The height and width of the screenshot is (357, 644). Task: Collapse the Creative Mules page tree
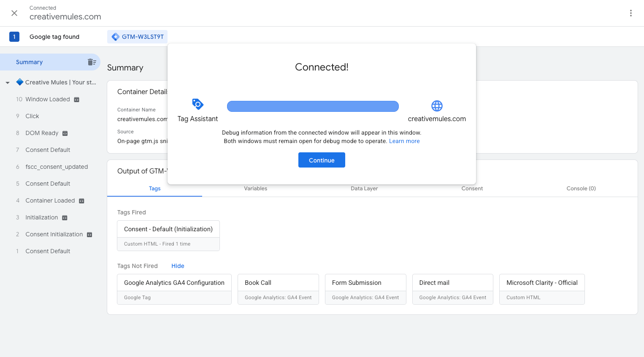pyautogui.click(x=8, y=83)
